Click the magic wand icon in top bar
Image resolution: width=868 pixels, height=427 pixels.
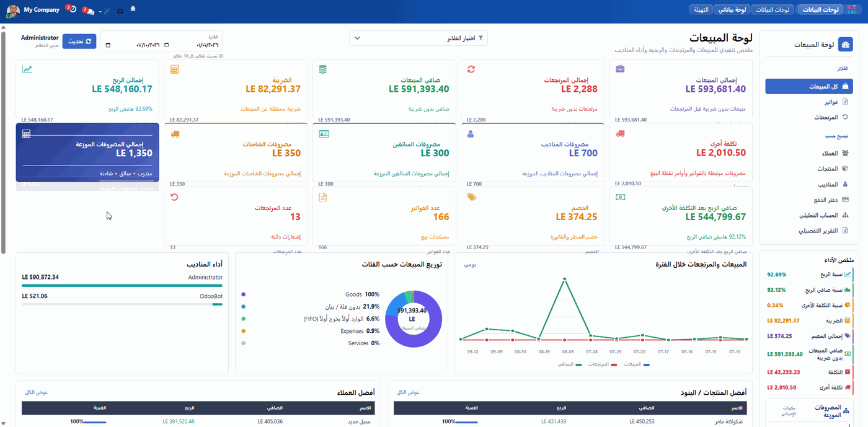point(108,11)
